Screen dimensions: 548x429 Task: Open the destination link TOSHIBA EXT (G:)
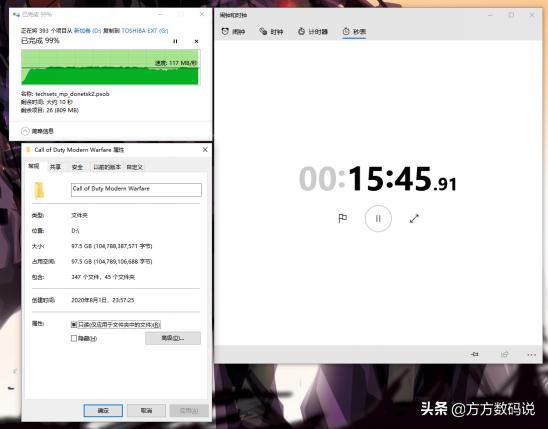(145, 31)
